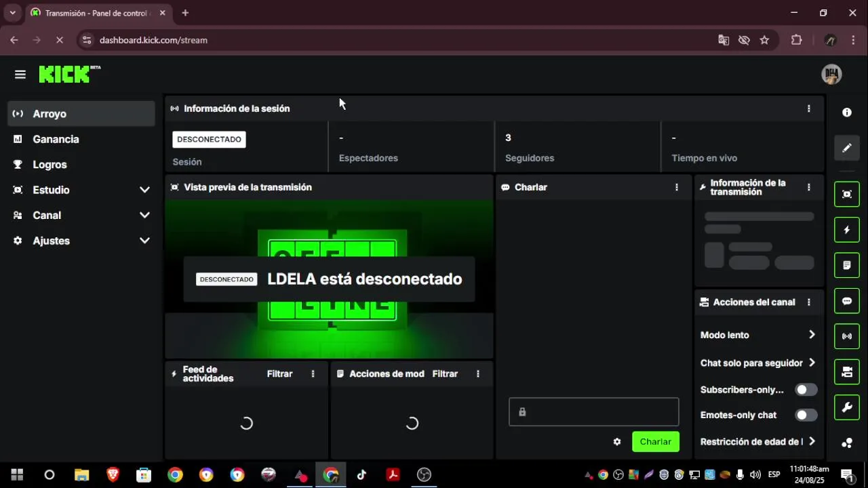Viewport: 868px width, 488px height.
Task: Click the info icon in the right sidebar
Action: 847,113
